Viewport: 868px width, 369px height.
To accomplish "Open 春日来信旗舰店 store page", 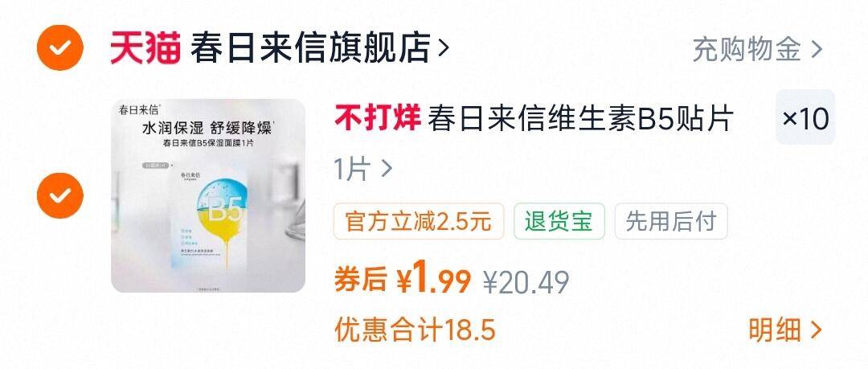I will 310,48.
